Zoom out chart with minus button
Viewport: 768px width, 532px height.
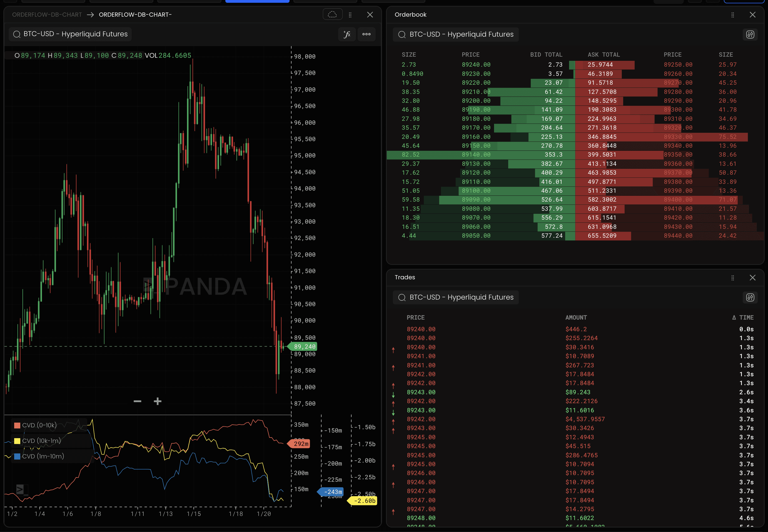(x=137, y=401)
